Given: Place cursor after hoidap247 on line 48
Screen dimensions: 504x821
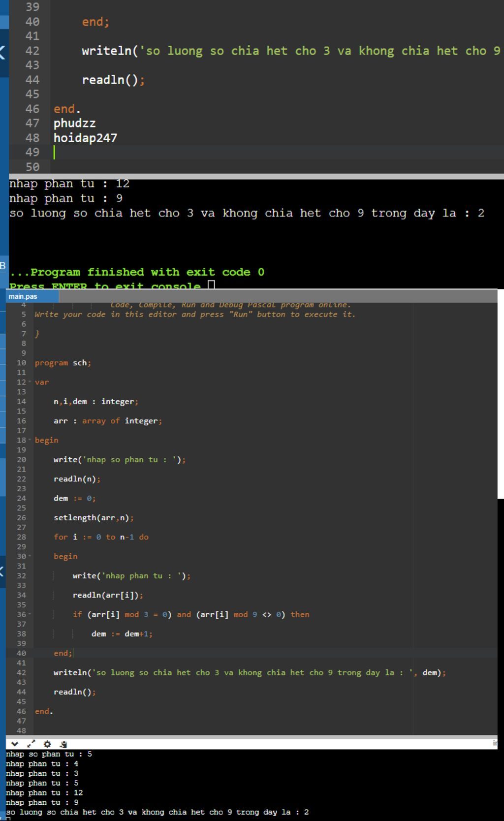Looking at the screenshot, I should click(x=118, y=138).
